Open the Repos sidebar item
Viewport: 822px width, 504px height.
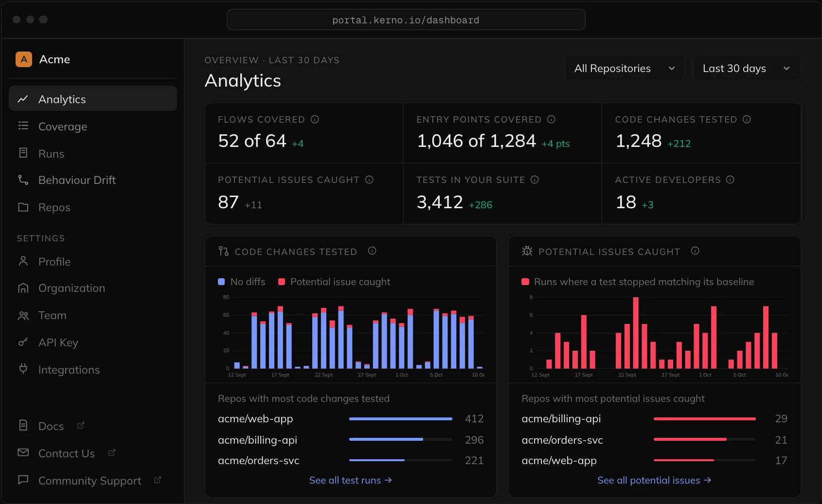click(x=93, y=207)
